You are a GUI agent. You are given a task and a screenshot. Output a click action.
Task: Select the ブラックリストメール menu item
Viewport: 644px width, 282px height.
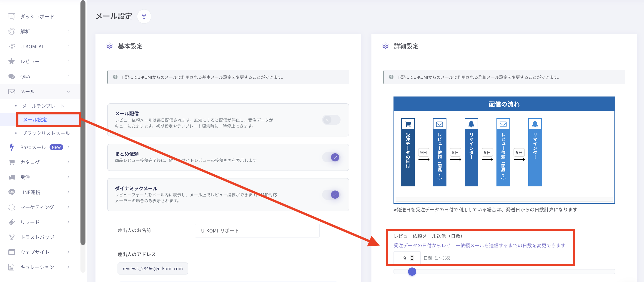click(x=46, y=133)
